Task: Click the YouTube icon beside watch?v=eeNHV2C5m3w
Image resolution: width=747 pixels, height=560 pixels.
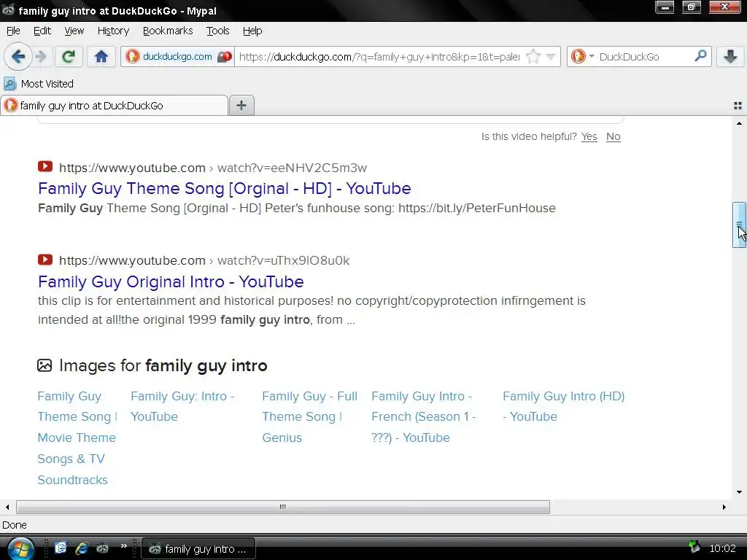Action: (x=45, y=167)
